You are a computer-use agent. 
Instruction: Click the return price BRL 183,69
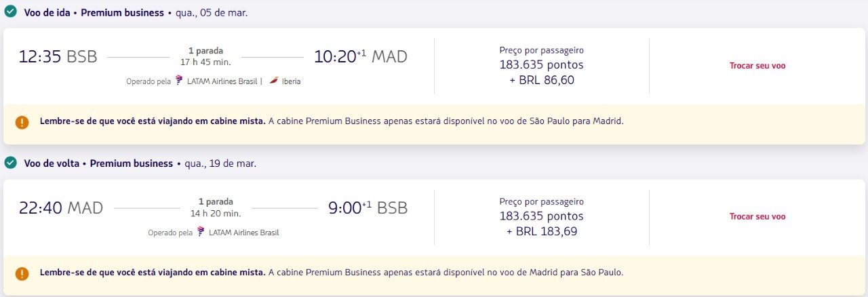click(541, 231)
